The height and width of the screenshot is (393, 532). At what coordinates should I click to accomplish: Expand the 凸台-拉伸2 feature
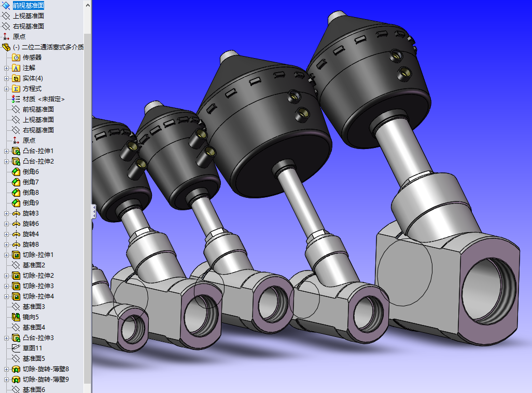tap(6, 161)
